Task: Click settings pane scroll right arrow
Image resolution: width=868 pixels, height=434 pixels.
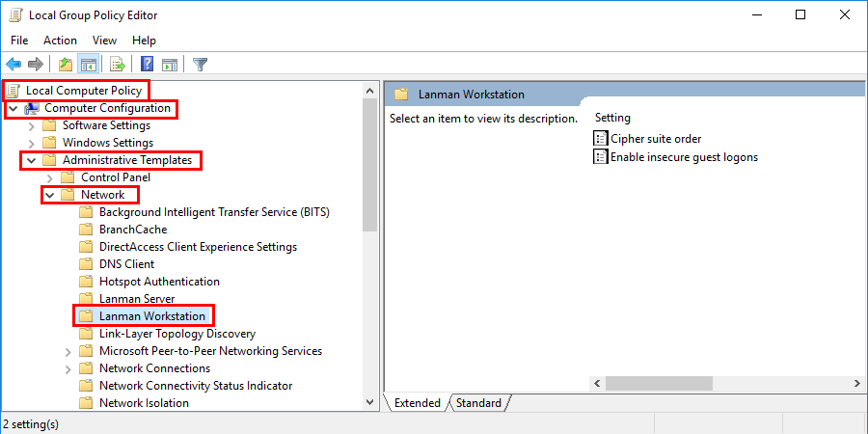Action: 857,383
